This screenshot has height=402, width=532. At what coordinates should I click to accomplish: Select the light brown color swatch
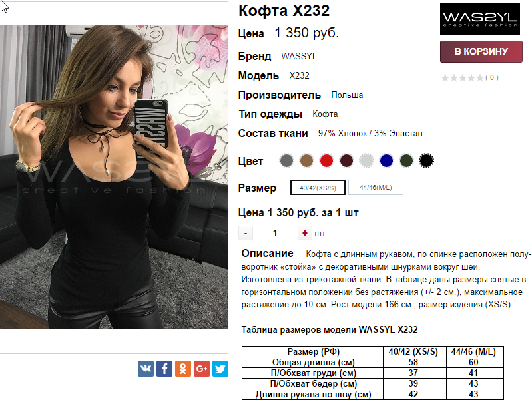pos(306,161)
